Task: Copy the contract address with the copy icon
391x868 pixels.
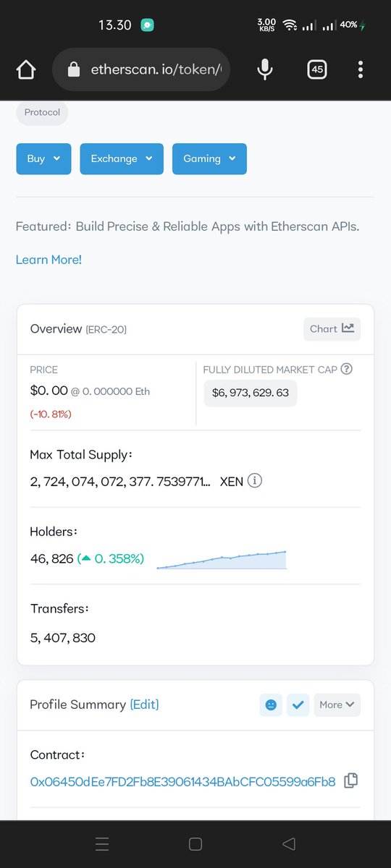Action: (350, 780)
